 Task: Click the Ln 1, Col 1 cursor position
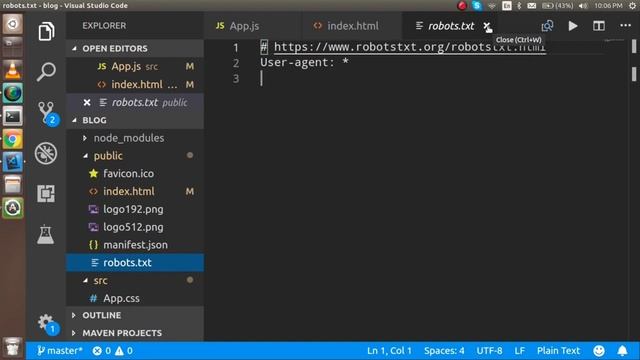(x=389, y=351)
